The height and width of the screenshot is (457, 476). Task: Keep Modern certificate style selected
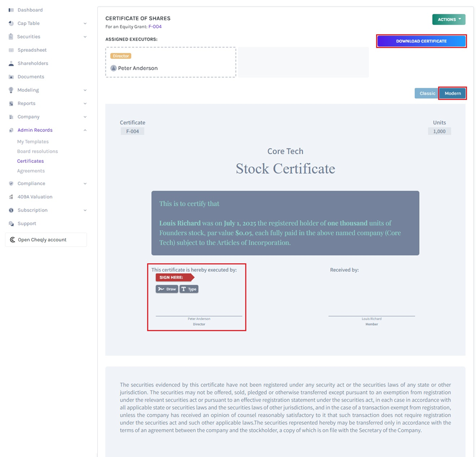(x=452, y=93)
